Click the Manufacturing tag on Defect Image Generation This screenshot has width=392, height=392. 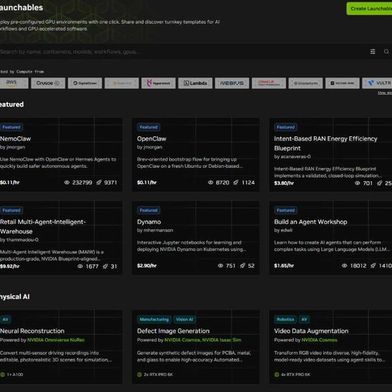(x=154, y=320)
